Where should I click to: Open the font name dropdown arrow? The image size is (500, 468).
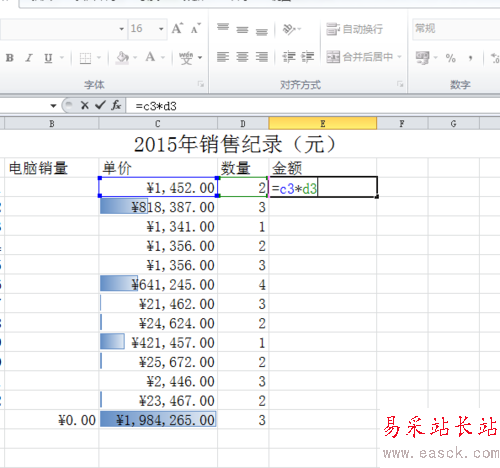[122, 29]
